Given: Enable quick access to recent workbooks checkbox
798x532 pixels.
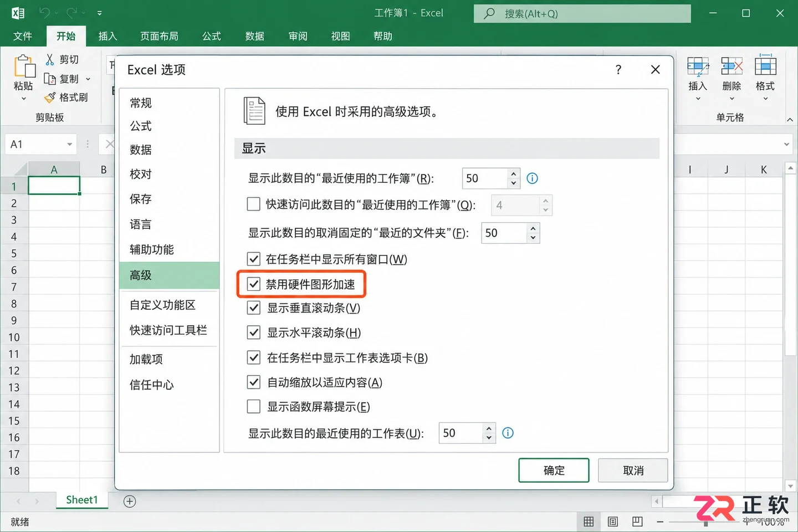Looking at the screenshot, I should point(253,204).
